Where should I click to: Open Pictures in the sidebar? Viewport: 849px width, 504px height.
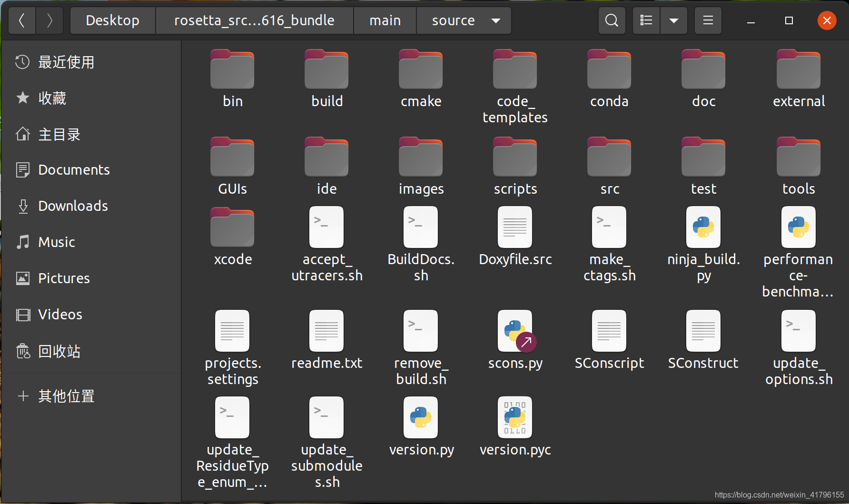click(90, 278)
